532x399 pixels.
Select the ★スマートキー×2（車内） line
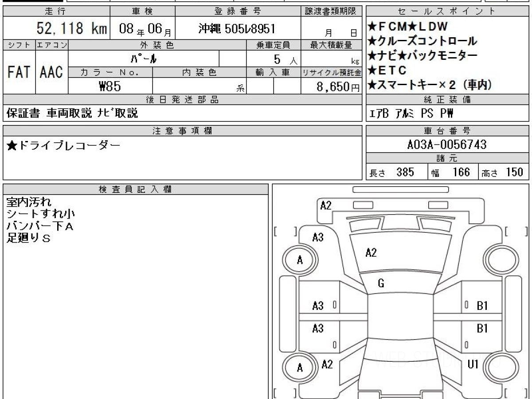(x=431, y=85)
